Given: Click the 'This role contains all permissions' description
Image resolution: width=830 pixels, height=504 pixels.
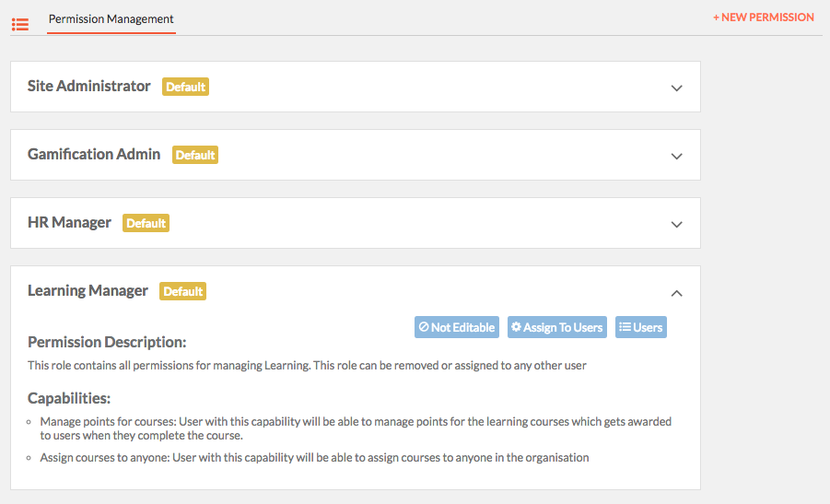Looking at the screenshot, I should pyautogui.click(x=307, y=365).
